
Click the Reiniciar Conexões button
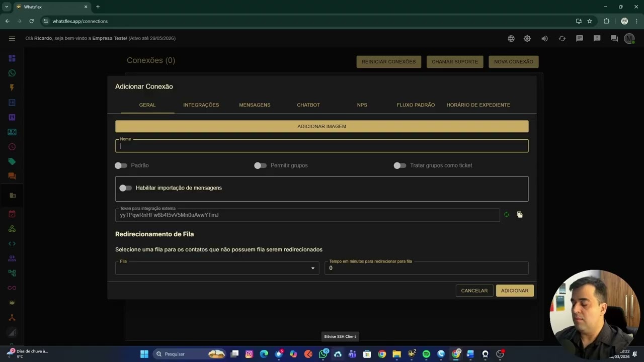[x=388, y=61]
